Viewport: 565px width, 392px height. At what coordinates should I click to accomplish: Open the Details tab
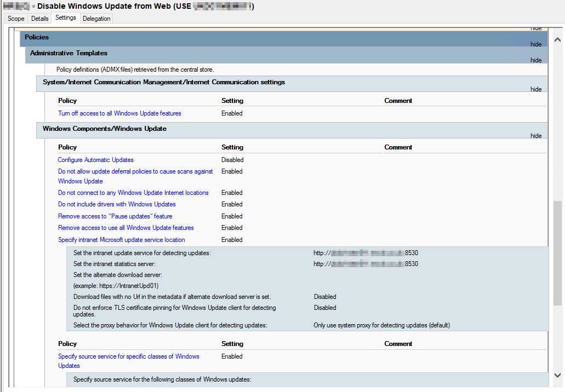coord(39,19)
